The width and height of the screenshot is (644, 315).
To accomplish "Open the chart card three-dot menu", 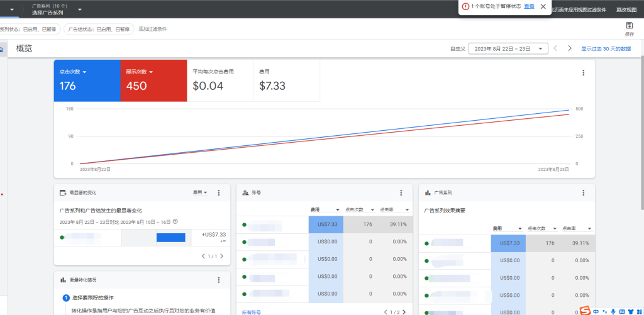I will pyautogui.click(x=583, y=73).
